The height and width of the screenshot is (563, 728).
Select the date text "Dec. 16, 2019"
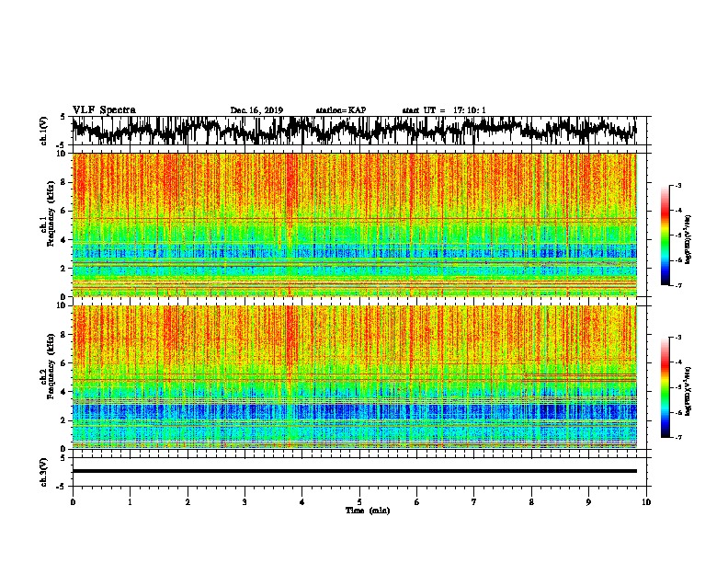pyautogui.click(x=256, y=110)
